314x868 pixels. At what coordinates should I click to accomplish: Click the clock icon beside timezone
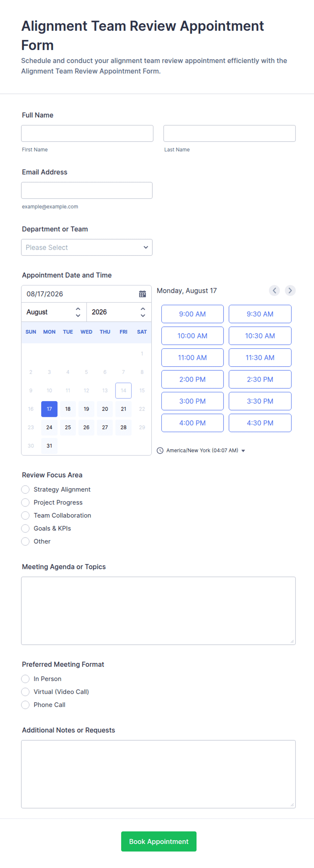coord(160,450)
